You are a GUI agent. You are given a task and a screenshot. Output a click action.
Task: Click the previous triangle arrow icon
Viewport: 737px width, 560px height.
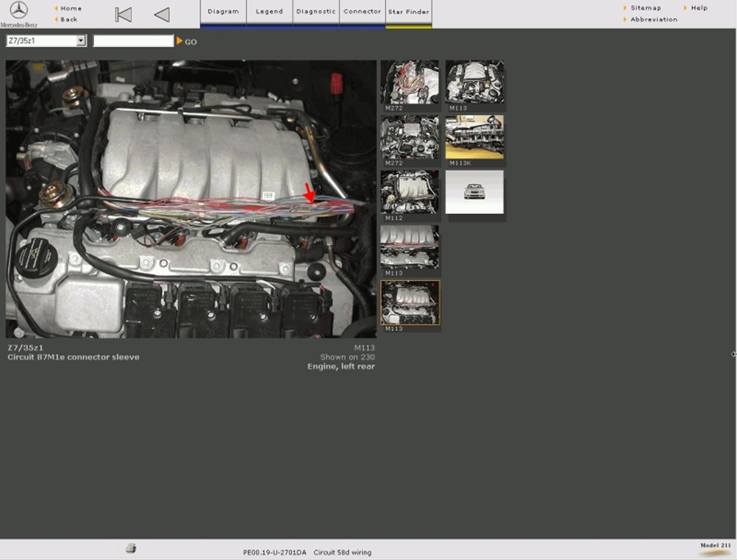click(x=162, y=15)
